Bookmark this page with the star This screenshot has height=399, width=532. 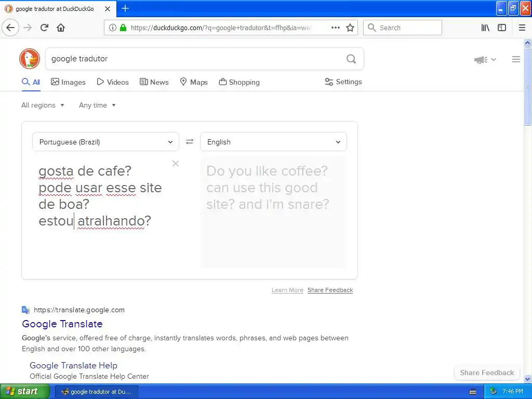(350, 28)
